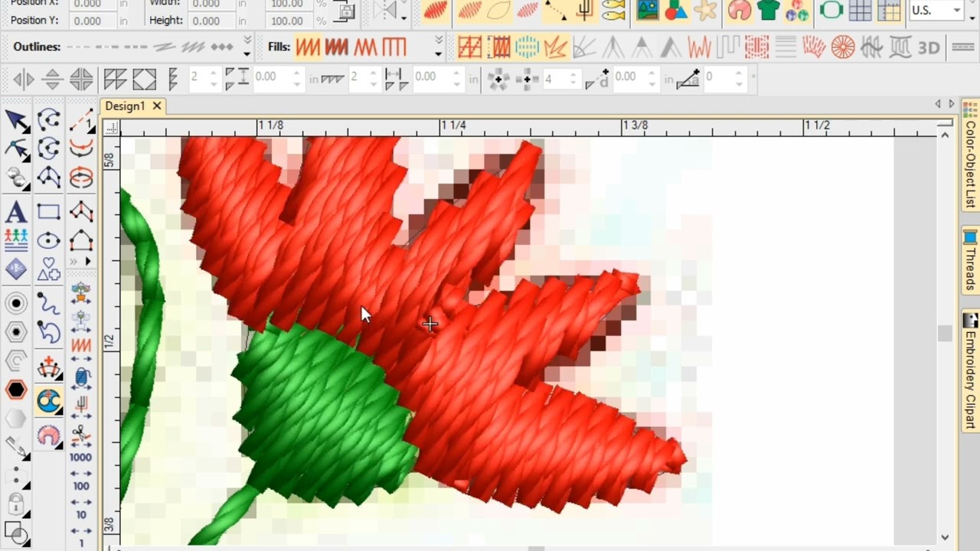
Task: Click the 3D stitch effect icon
Action: pos(929,48)
